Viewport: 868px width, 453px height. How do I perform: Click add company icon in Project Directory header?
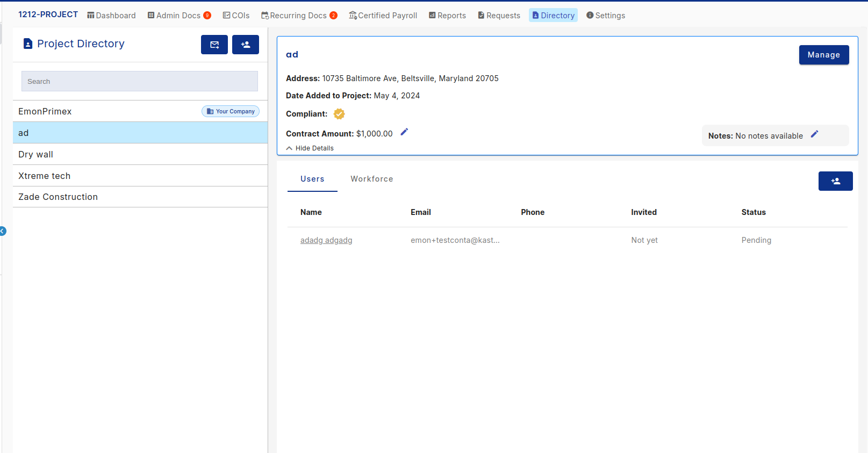[x=245, y=45]
